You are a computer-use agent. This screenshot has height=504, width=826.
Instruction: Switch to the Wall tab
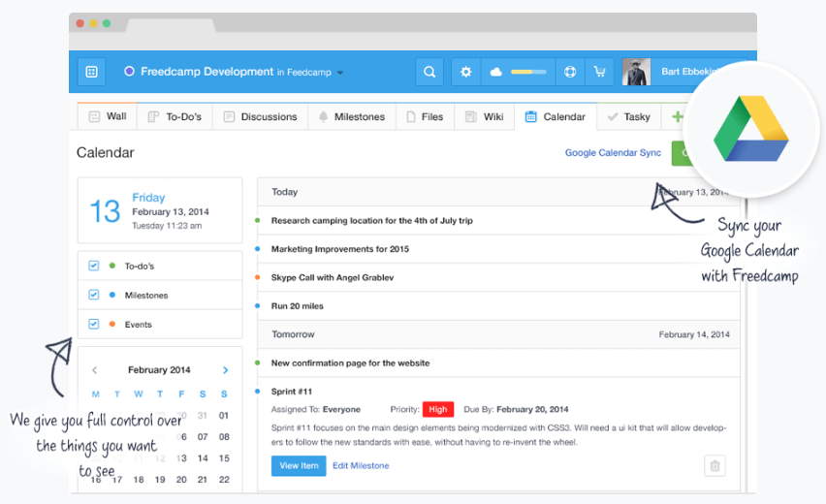point(108,116)
